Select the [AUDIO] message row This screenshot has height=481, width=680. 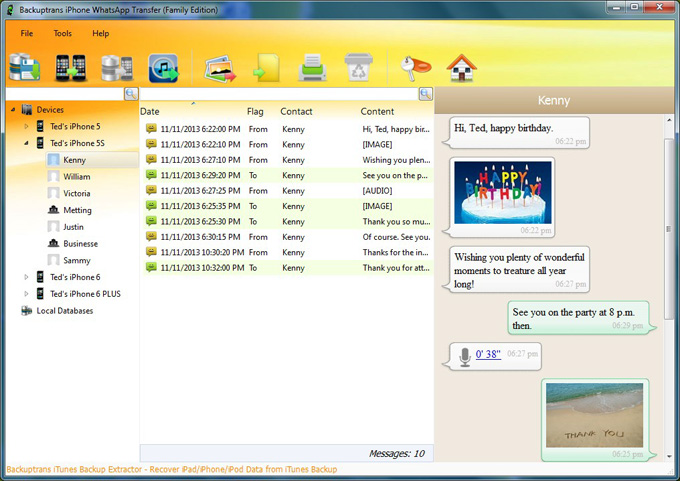pyautogui.click(x=288, y=190)
